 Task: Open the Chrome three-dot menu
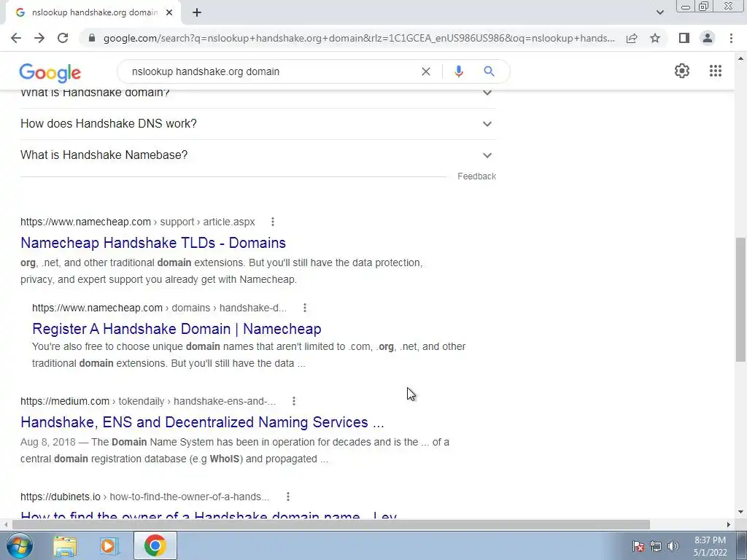(x=731, y=38)
